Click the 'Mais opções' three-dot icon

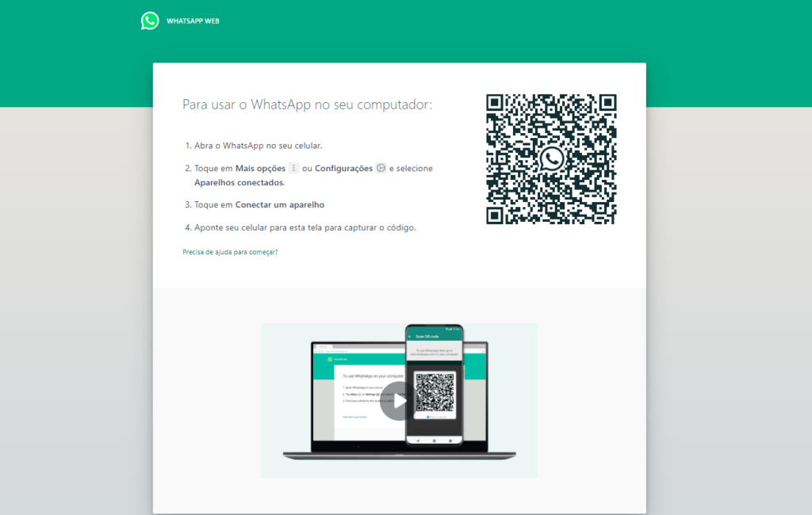(x=293, y=168)
